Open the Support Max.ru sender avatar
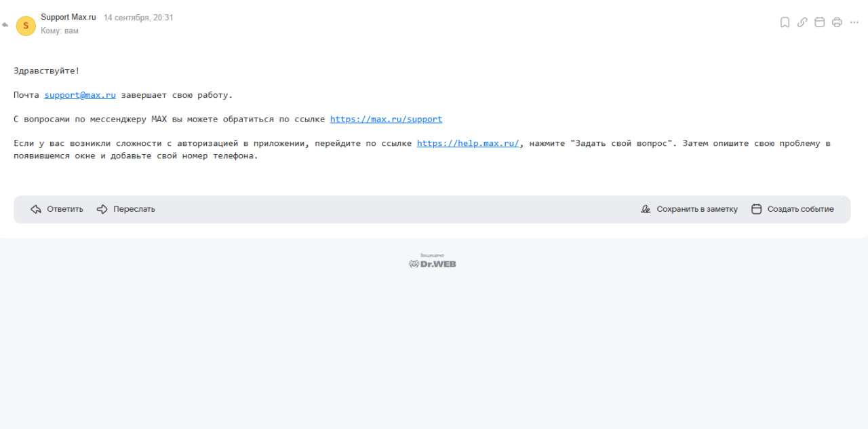The height and width of the screenshot is (429, 868). (x=26, y=26)
